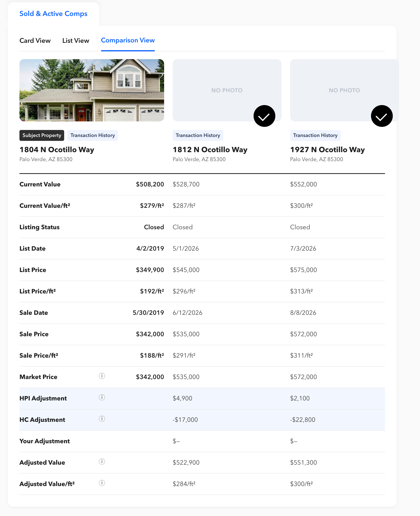Click the $284/ft² adjusted value cell
The image size is (420, 516).
pos(184,484)
